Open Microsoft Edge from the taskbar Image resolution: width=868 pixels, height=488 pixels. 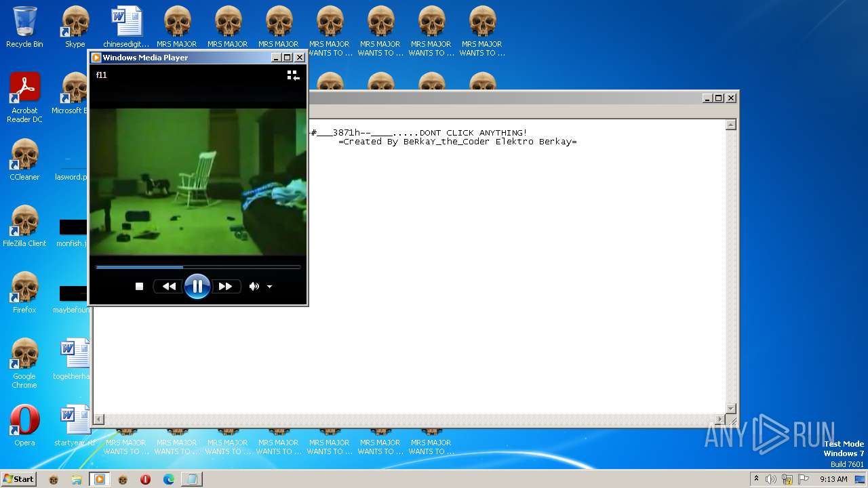[x=169, y=479]
